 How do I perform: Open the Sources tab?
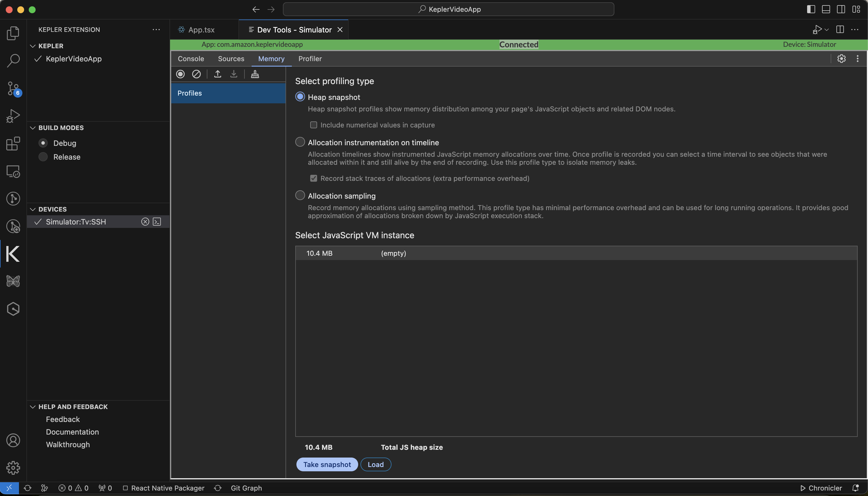(x=231, y=59)
